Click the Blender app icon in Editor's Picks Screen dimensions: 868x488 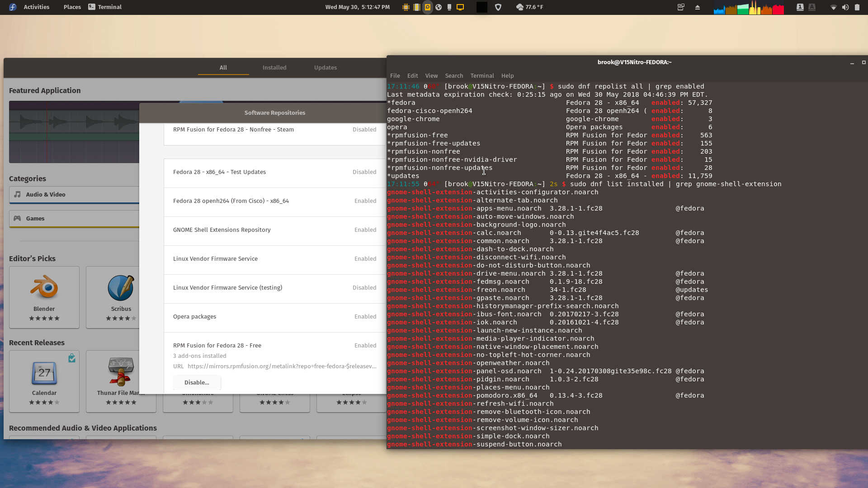tap(44, 287)
